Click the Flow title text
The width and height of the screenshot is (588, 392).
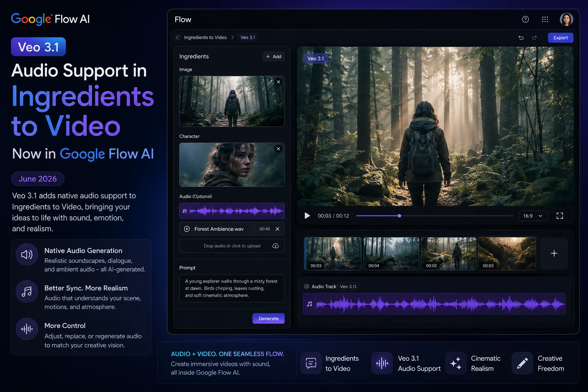click(183, 20)
